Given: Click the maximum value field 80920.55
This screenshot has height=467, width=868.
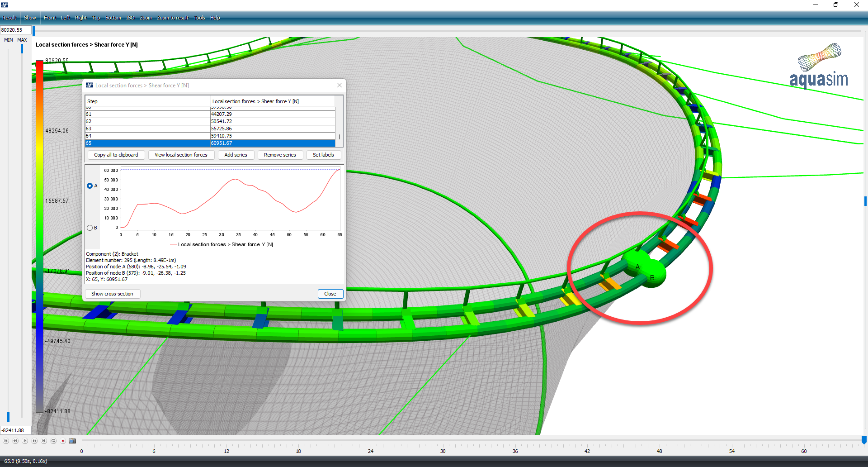Looking at the screenshot, I should (x=16, y=30).
